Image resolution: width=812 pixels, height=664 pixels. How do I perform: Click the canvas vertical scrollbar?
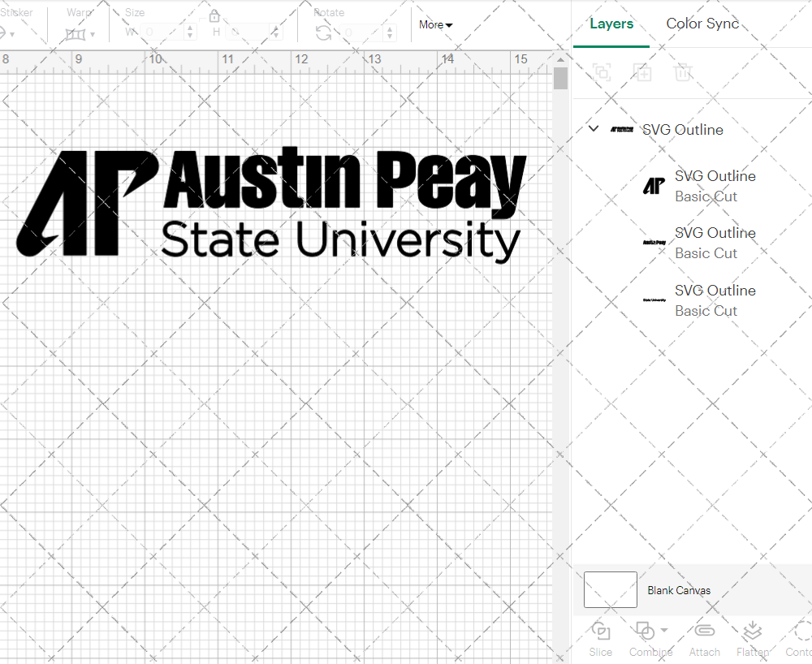(559, 77)
